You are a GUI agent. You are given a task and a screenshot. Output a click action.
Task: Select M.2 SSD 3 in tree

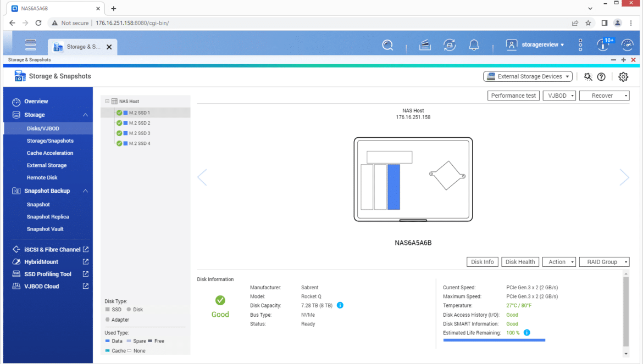click(140, 133)
